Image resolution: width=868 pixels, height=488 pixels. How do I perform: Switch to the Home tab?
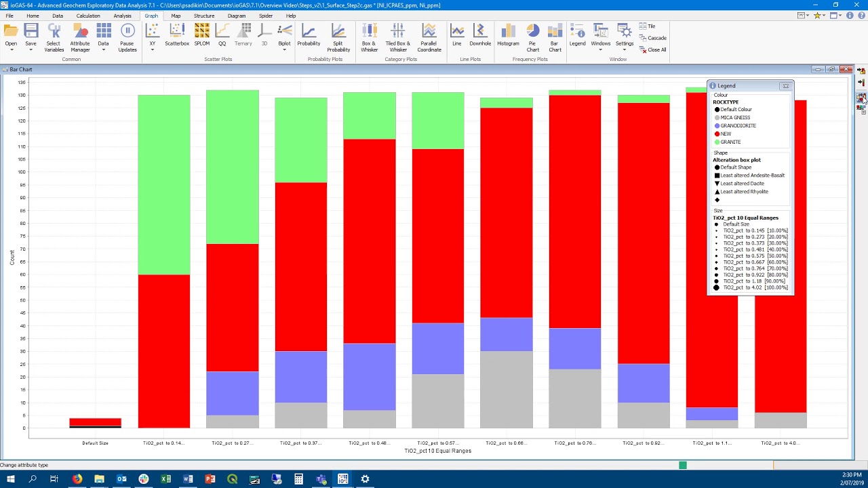[x=33, y=16]
